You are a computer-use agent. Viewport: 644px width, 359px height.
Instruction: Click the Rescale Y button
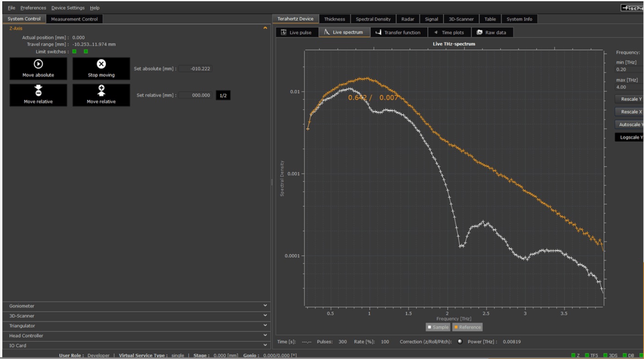[x=630, y=99]
